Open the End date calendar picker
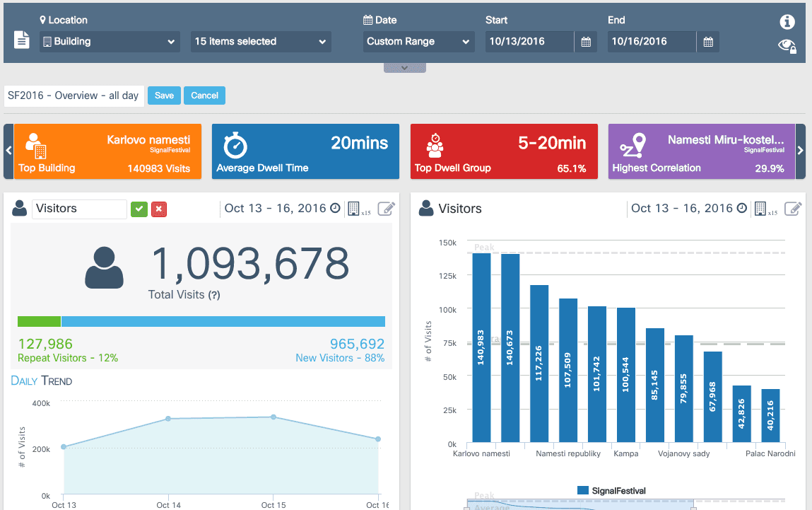Viewport: 812px width, 510px height. tap(708, 42)
